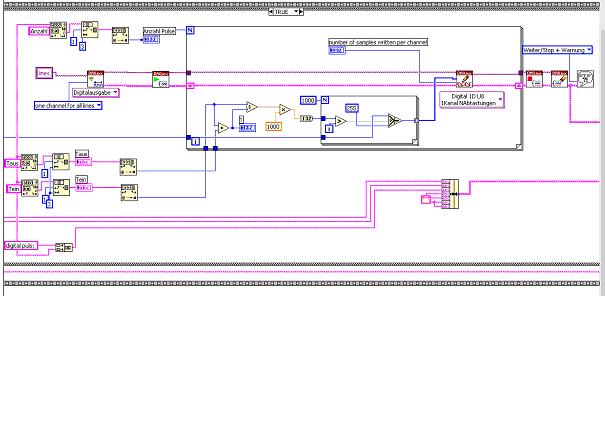The height and width of the screenshot is (432, 605).
Task: Select the outer For Loop N count terminal
Action: click(x=190, y=30)
